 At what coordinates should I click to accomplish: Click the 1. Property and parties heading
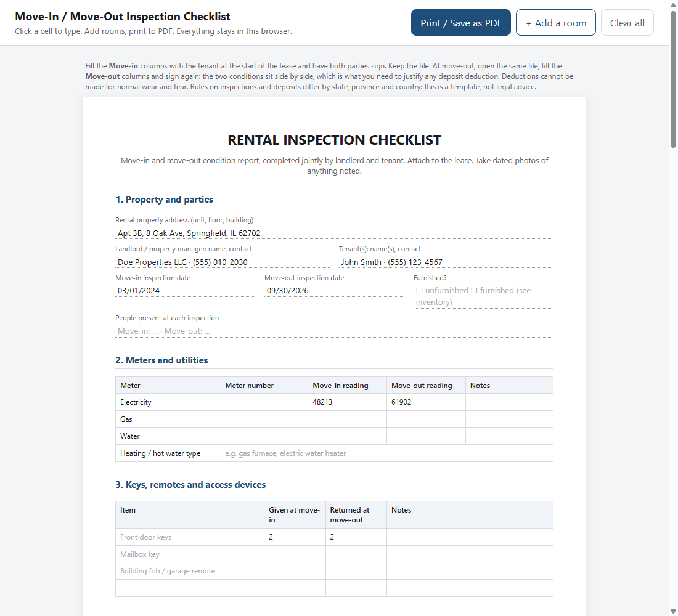pos(164,200)
